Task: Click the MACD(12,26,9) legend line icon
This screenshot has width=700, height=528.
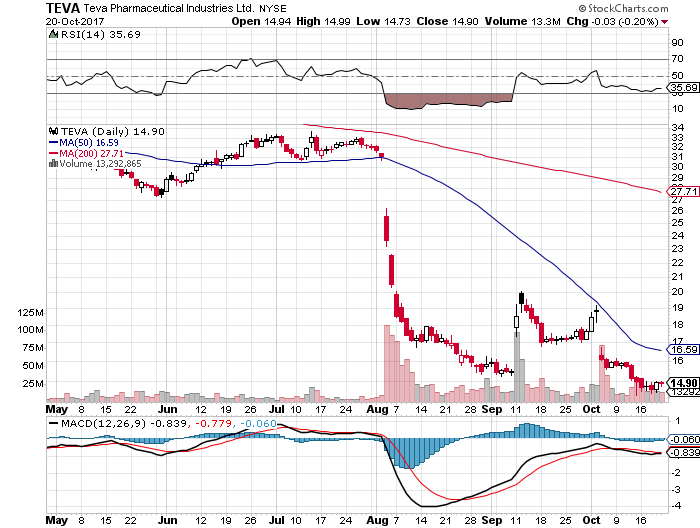Action: [x=52, y=423]
